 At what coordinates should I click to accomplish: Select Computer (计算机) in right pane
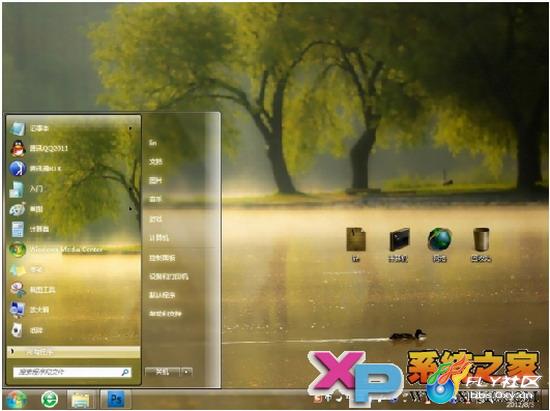159,238
